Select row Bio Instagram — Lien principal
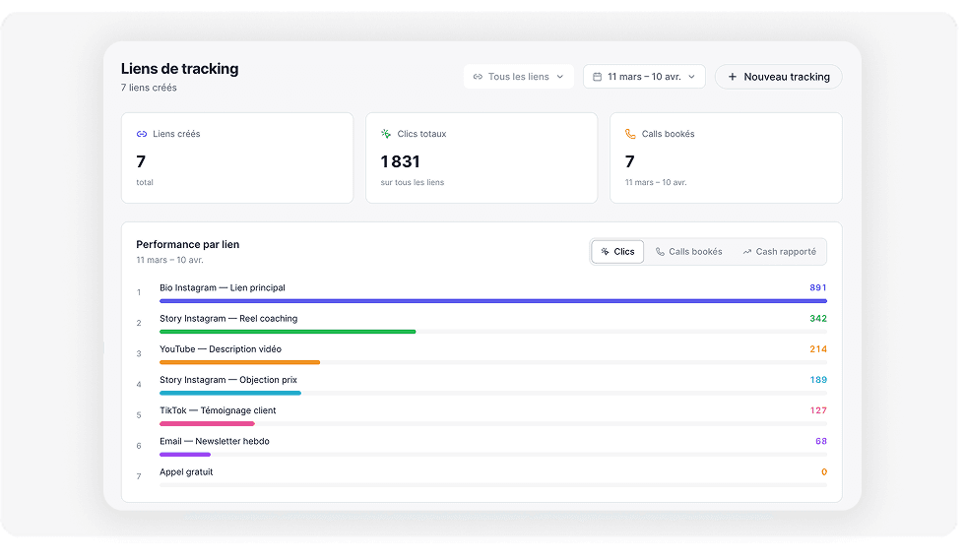 pyautogui.click(x=482, y=292)
